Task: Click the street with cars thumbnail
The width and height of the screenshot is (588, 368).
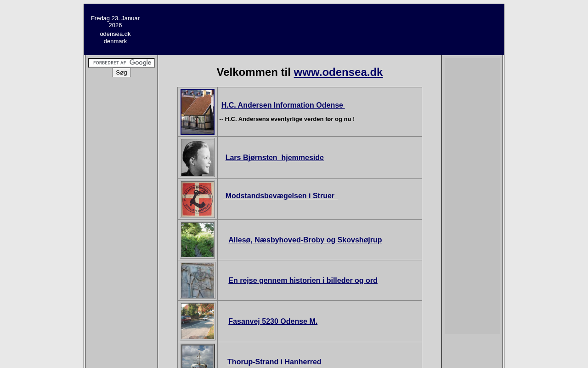Action: point(198,322)
